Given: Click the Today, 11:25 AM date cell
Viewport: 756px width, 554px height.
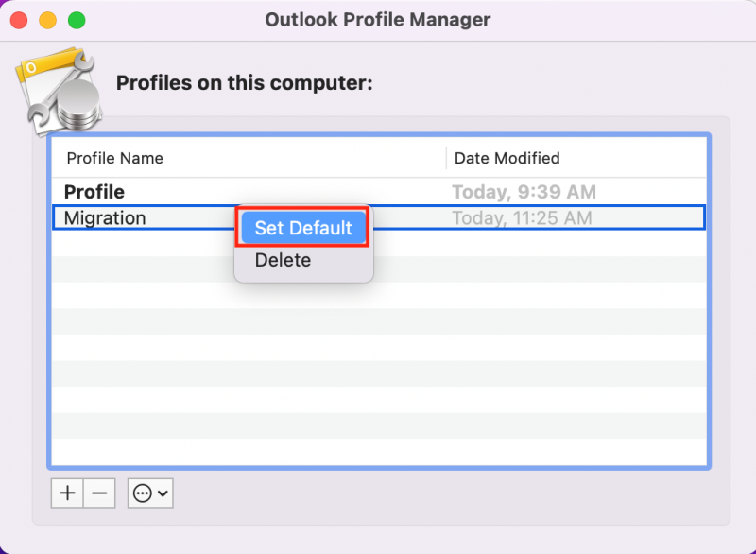Looking at the screenshot, I should pos(522,218).
